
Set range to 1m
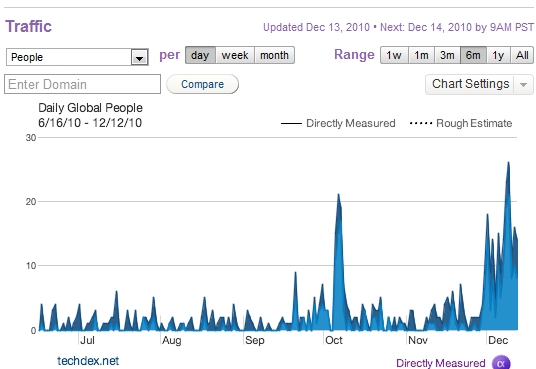tap(421, 55)
